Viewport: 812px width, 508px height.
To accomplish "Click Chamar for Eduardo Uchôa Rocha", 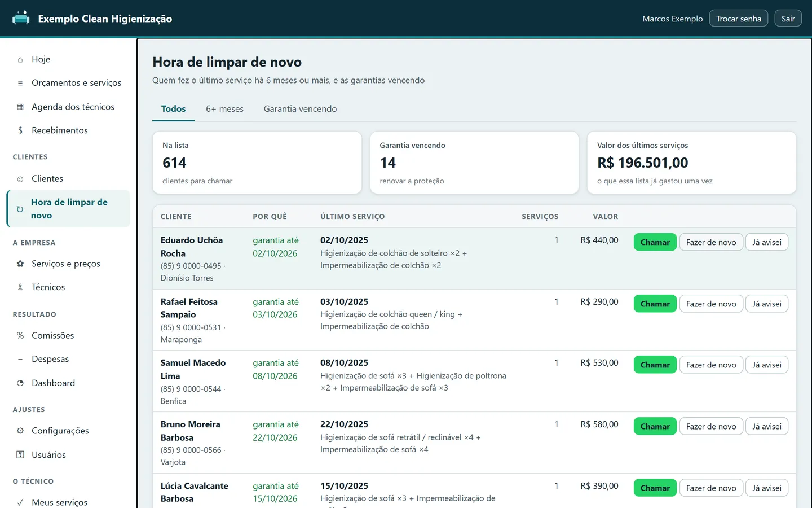I will tap(655, 242).
